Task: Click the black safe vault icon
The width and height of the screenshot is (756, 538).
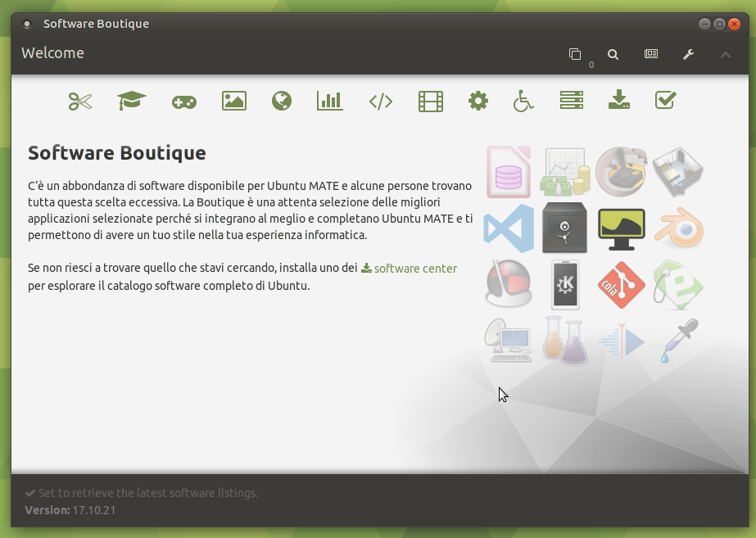Action: tap(564, 228)
